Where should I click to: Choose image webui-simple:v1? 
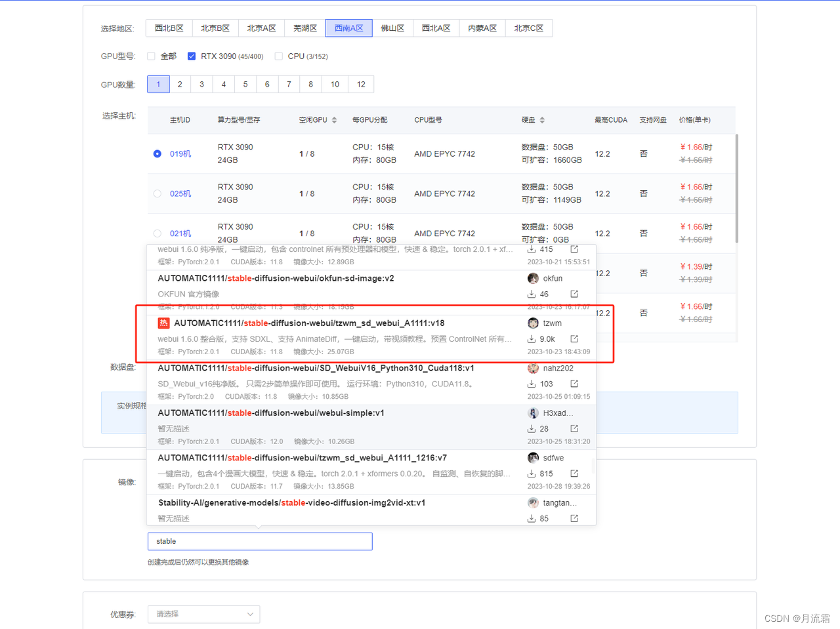tap(371, 427)
